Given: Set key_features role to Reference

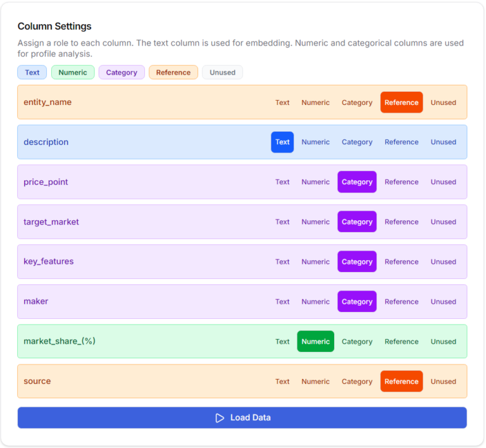Looking at the screenshot, I should click(401, 261).
